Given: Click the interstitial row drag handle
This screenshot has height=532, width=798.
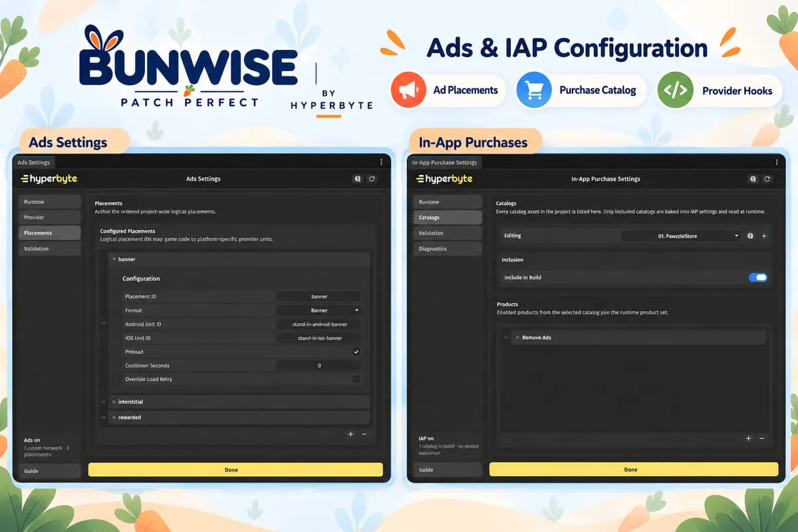Looking at the screenshot, I should coord(104,402).
